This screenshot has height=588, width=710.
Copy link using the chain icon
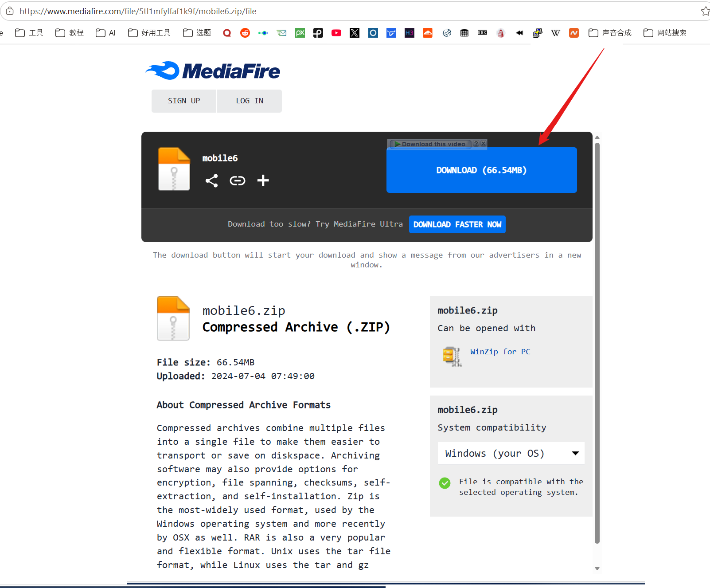(238, 180)
